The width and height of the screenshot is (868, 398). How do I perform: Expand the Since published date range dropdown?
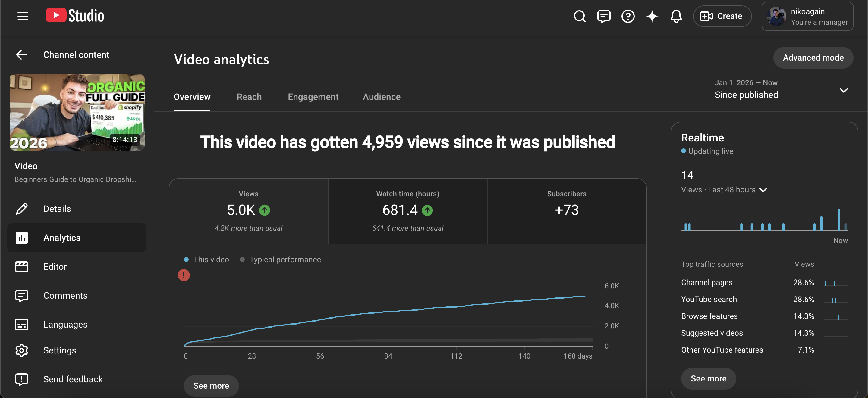coord(781,90)
